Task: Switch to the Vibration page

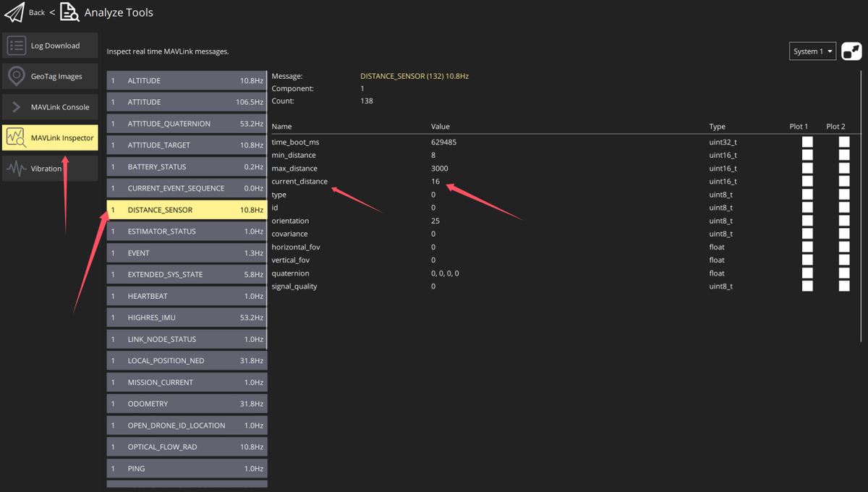Action: click(x=50, y=169)
